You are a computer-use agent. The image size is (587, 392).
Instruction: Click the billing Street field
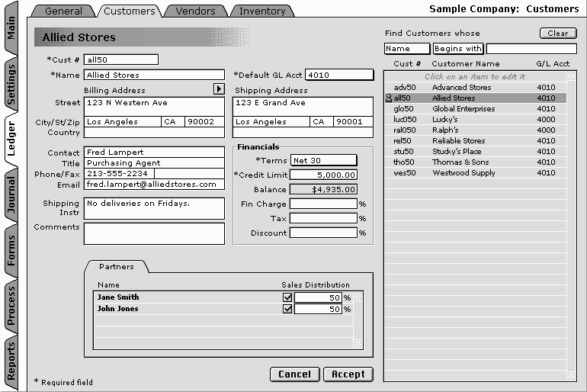coord(154,107)
